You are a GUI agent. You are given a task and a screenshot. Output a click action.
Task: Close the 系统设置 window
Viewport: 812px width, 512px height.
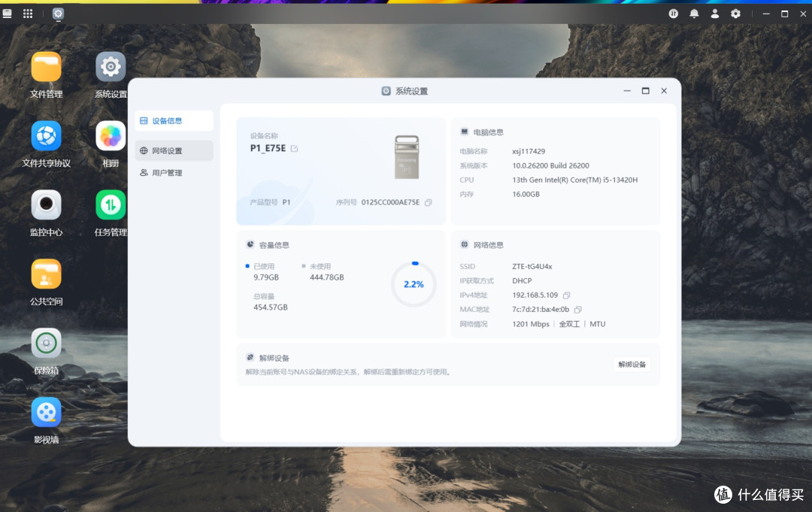(664, 91)
